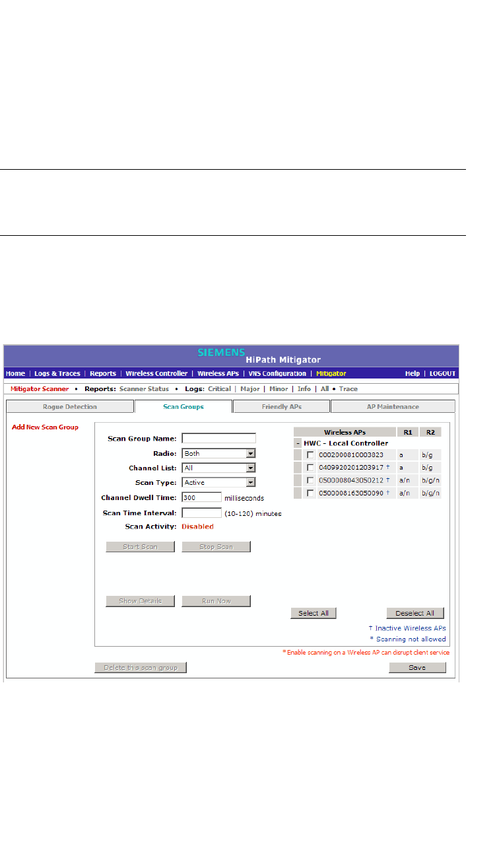Screen dimensions: 497x868
Task: Open the Major logs link
Action: coord(250,389)
